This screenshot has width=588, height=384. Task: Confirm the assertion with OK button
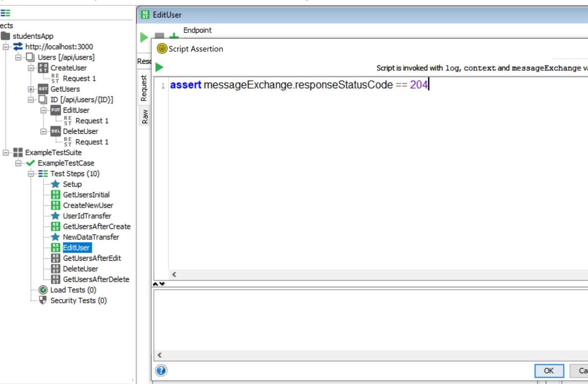(x=548, y=371)
